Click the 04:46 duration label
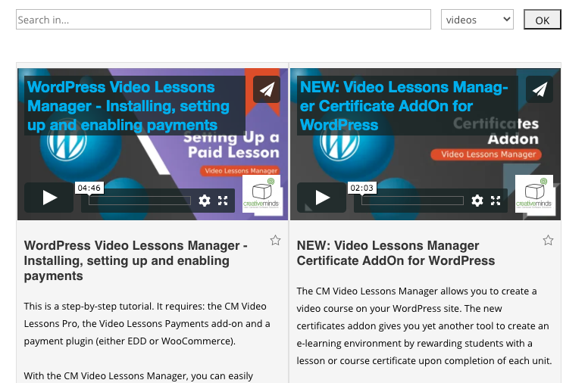The image size is (588, 383). click(x=89, y=188)
